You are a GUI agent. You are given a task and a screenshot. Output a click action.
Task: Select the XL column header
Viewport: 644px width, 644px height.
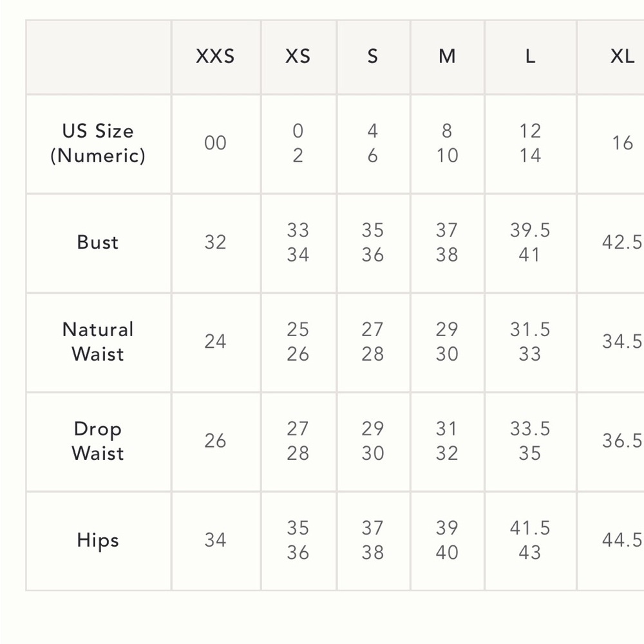(x=611, y=57)
